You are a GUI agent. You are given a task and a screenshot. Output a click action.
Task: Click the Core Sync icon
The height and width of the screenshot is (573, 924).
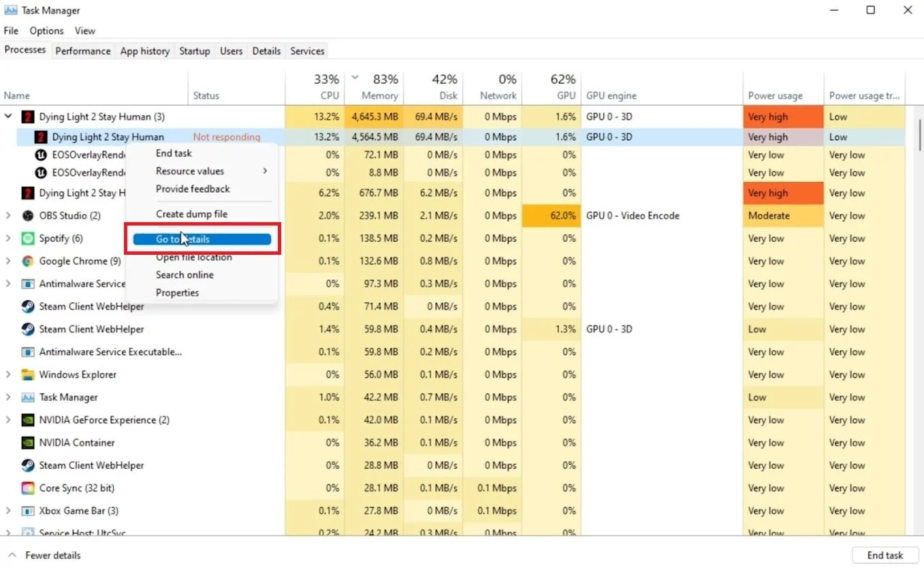pos(28,488)
